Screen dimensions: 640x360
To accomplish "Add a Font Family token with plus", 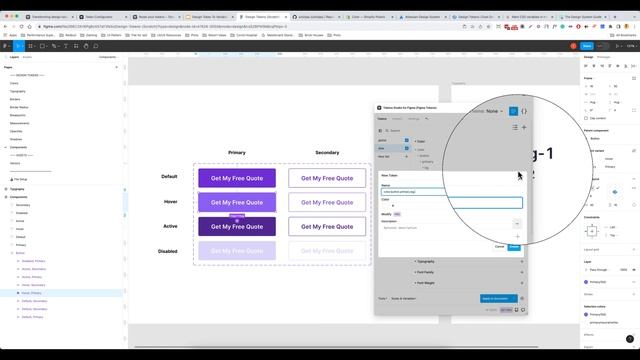I will tap(522, 272).
